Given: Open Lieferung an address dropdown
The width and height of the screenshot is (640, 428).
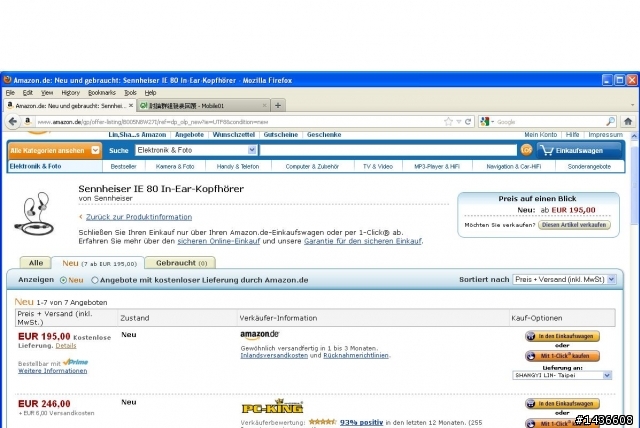Looking at the screenshot, I should [x=562, y=375].
